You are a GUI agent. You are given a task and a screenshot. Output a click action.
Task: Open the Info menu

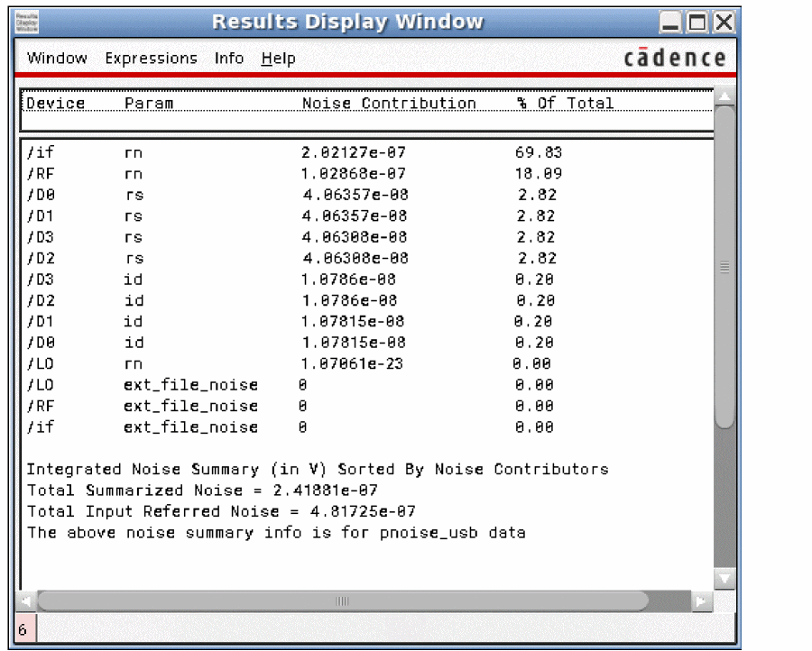coord(229,59)
